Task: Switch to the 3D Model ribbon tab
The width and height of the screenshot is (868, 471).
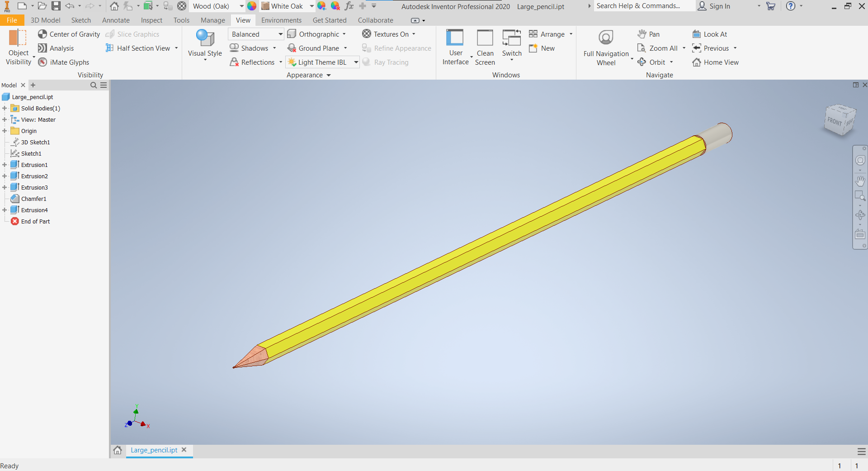Action: click(45, 20)
